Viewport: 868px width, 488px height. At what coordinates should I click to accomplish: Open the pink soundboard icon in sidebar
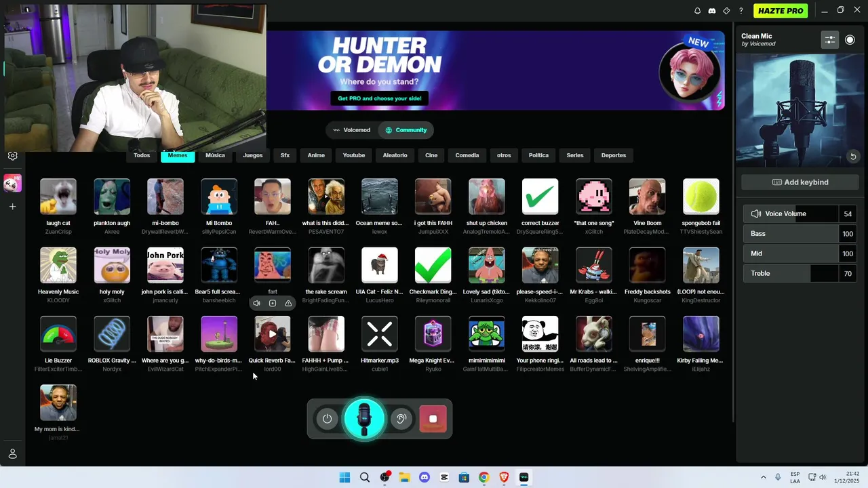pos(12,183)
